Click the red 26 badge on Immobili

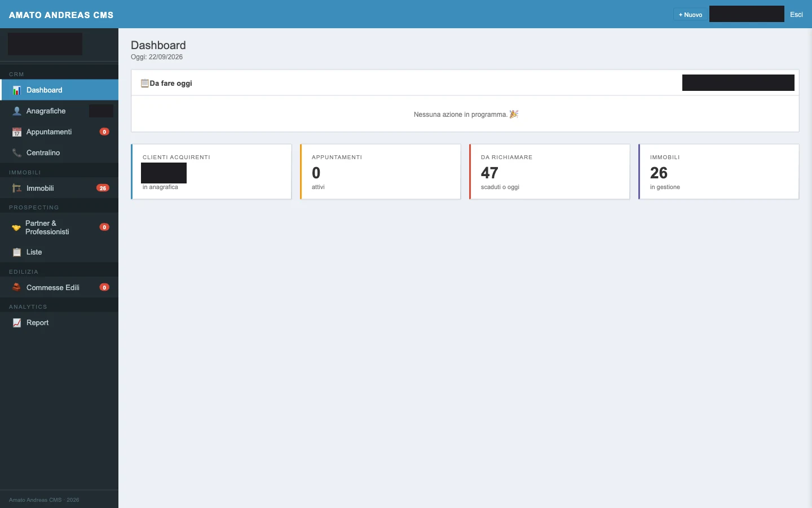tap(103, 189)
